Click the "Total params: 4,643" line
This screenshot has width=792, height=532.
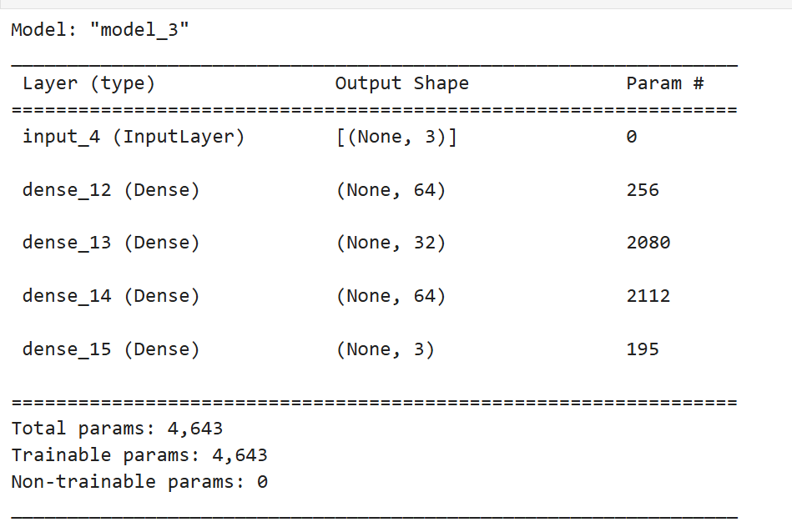pyautogui.click(x=117, y=429)
